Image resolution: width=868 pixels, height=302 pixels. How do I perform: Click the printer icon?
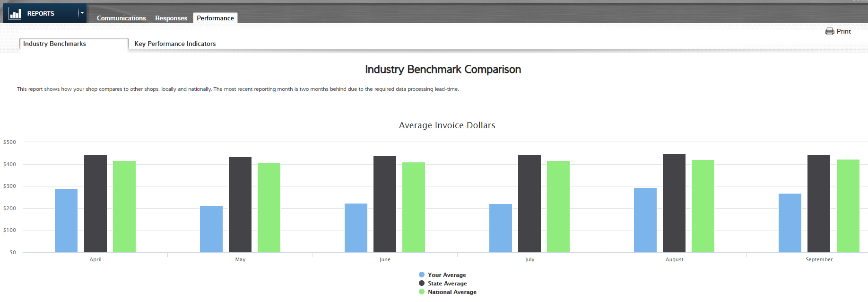tap(829, 31)
